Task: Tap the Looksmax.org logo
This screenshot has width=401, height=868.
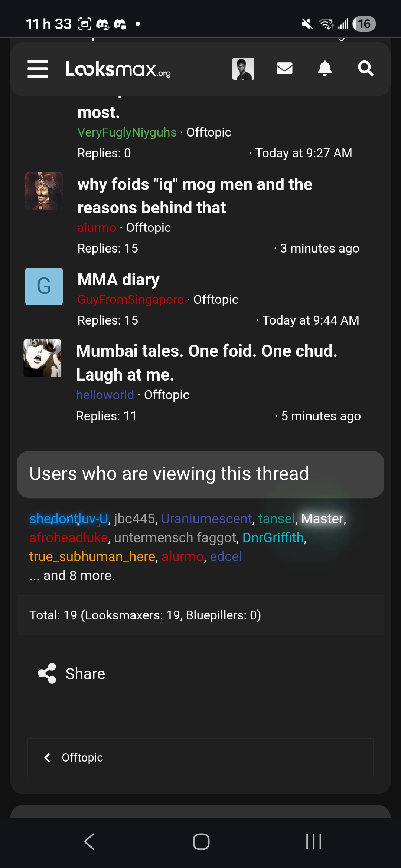Action: pyautogui.click(x=118, y=69)
